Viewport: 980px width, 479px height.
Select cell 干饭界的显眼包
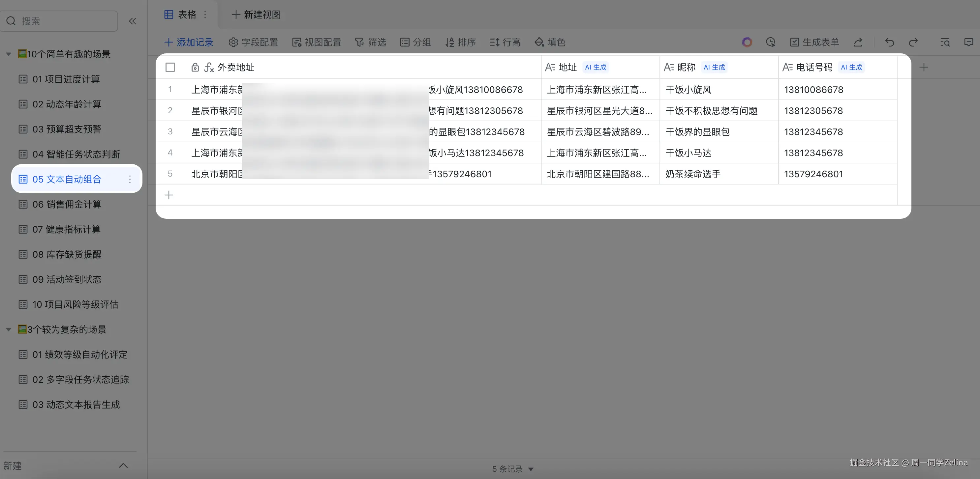point(719,132)
